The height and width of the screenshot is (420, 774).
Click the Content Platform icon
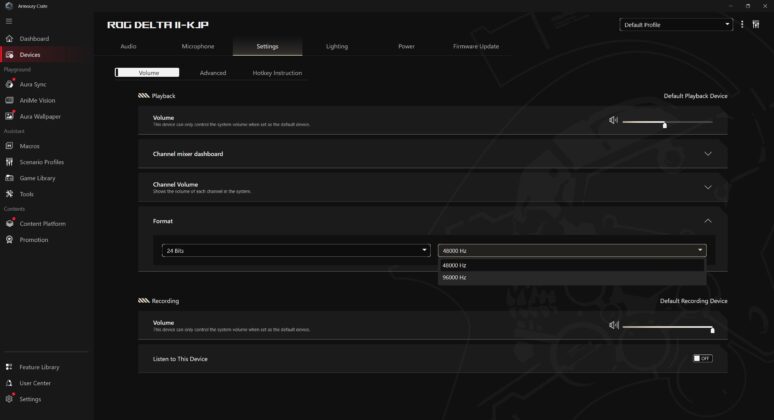(9, 224)
